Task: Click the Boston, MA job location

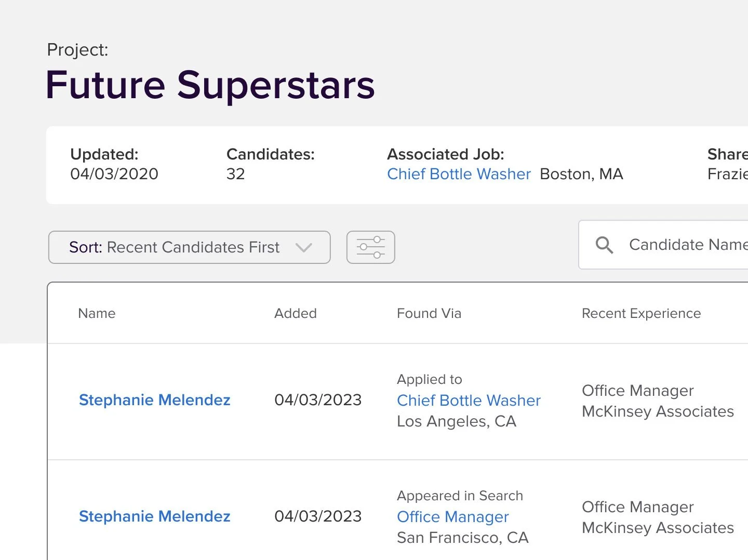Action: point(581,174)
